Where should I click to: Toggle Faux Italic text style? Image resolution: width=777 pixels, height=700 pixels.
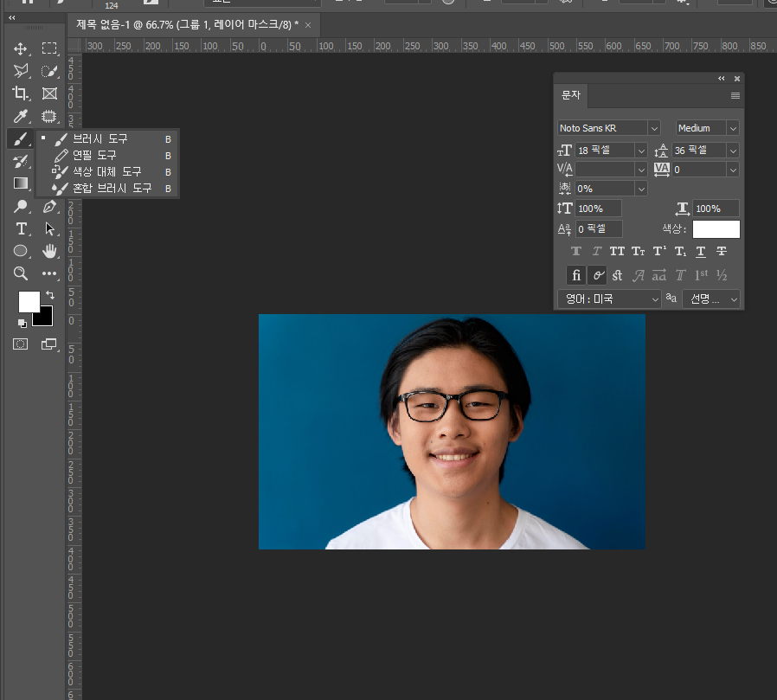pos(597,252)
